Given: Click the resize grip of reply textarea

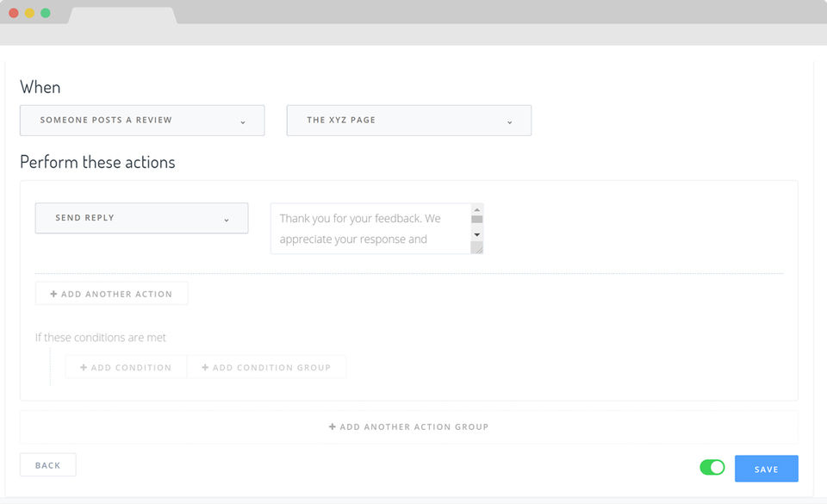Looking at the screenshot, I should (476, 248).
